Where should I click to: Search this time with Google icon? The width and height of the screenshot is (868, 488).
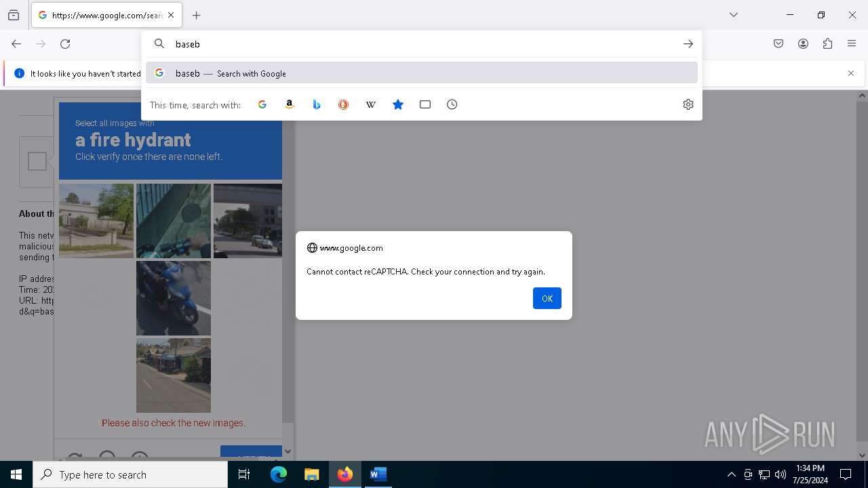coord(262,104)
